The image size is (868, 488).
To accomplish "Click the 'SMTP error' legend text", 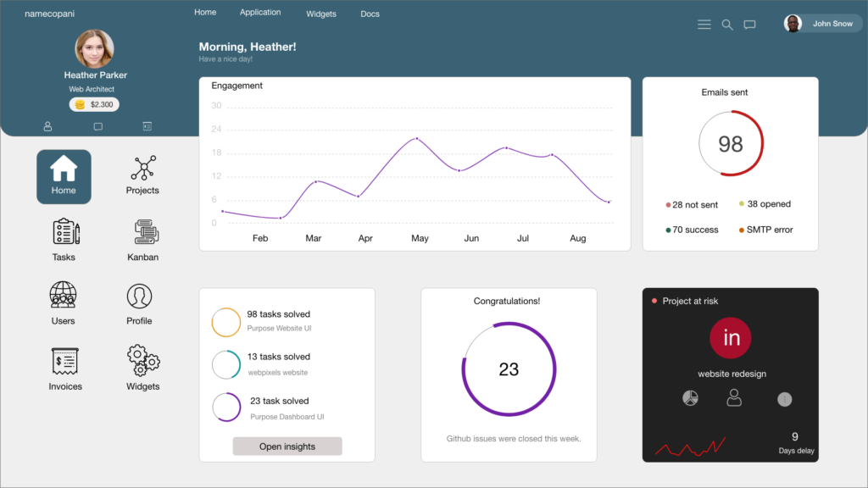I will [x=770, y=230].
